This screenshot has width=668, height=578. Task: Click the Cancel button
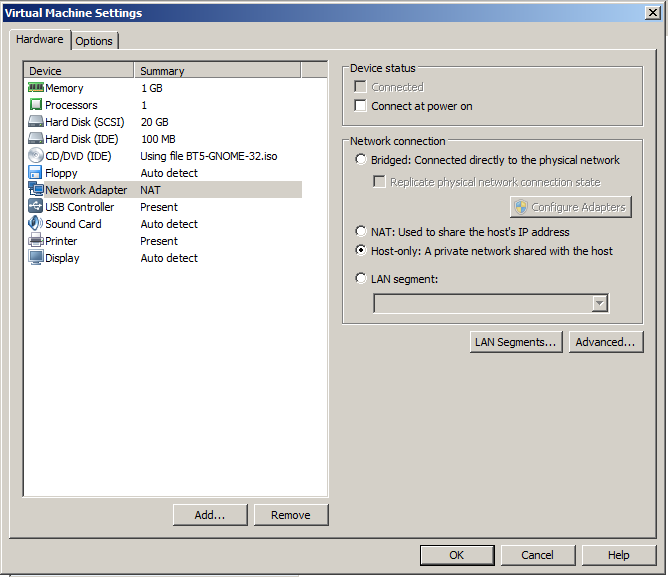click(x=538, y=555)
